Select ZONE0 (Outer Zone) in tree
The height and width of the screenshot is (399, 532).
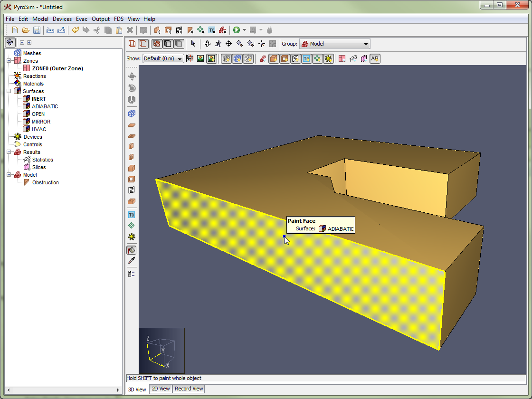57,68
